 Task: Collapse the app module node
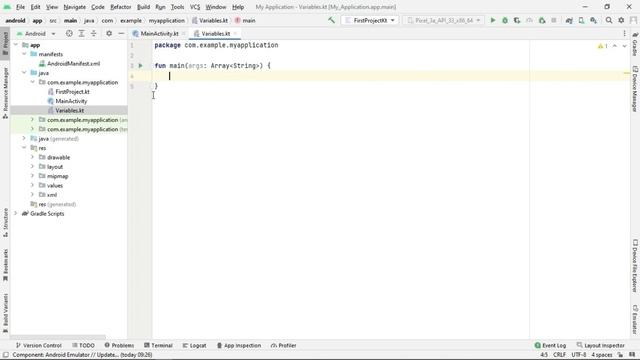point(16,45)
